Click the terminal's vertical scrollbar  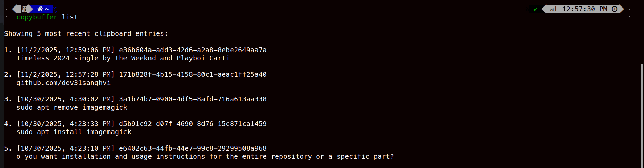[642, 113]
